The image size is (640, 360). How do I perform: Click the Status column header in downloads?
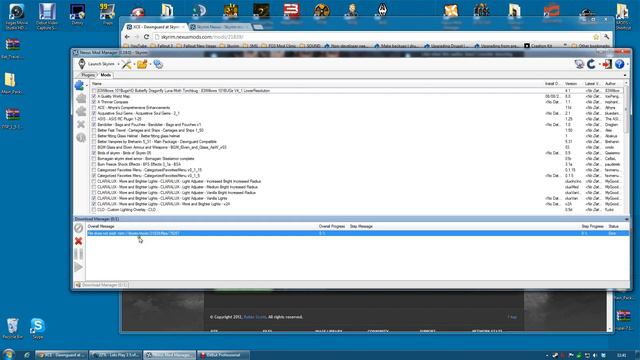tap(613, 226)
